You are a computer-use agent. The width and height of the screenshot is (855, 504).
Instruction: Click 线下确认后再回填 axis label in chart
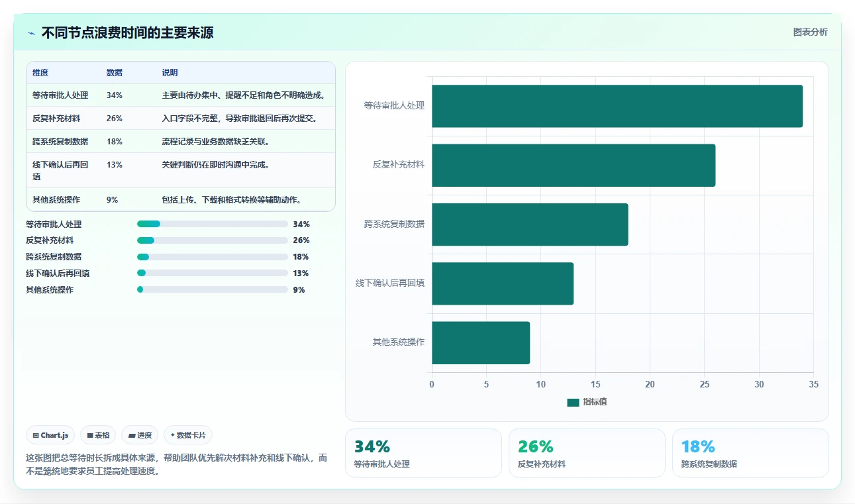[390, 283]
